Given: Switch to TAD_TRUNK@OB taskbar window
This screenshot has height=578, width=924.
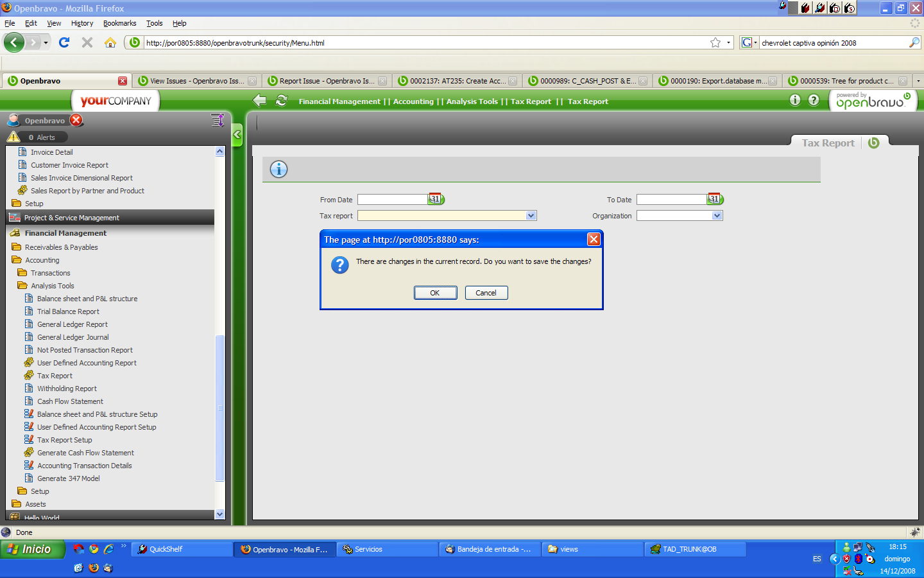Looking at the screenshot, I should click(x=696, y=549).
